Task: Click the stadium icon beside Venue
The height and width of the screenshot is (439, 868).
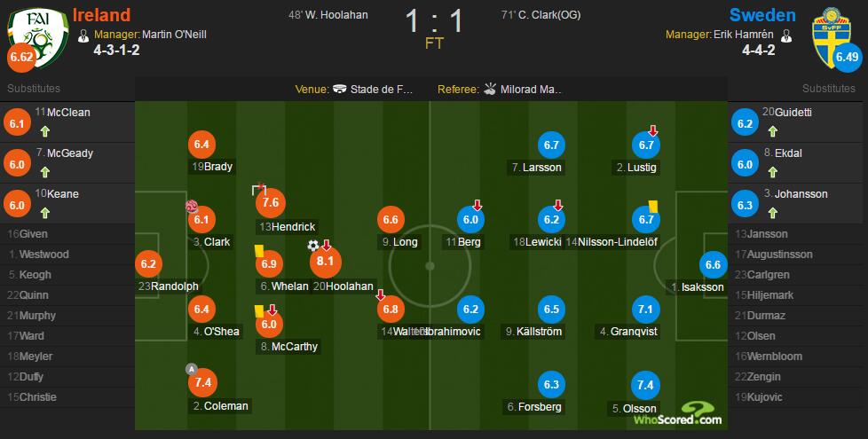Action: [x=340, y=89]
